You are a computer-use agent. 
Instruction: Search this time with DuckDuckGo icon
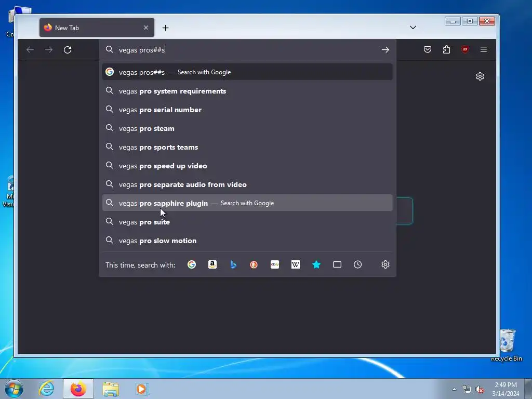pyautogui.click(x=254, y=264)
